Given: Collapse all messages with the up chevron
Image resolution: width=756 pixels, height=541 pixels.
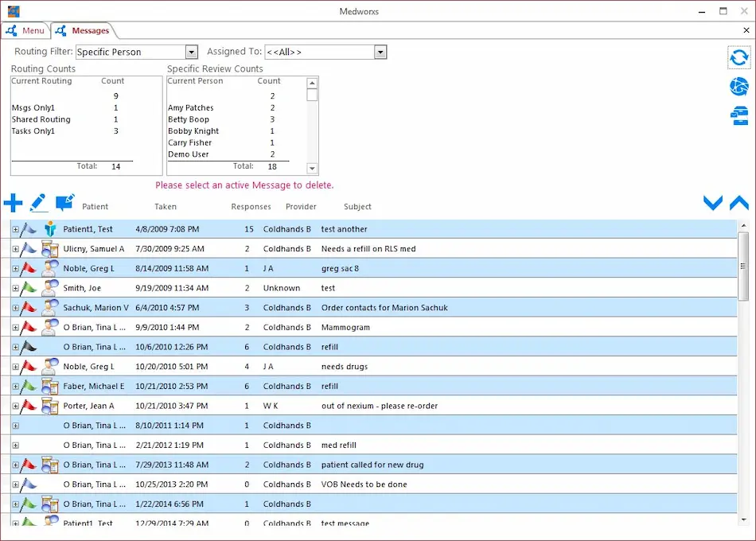Looking at the screenshot, I should pos(738,202).
